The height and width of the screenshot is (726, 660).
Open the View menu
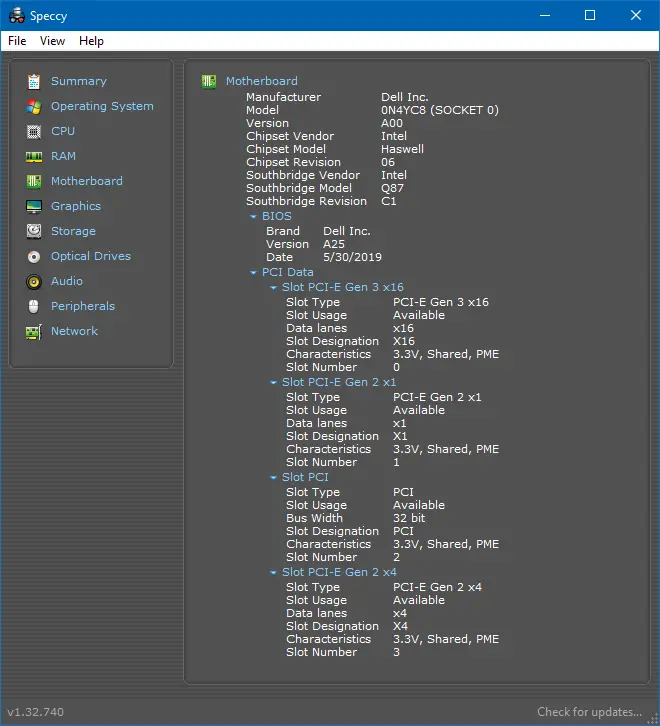[52, 41]
